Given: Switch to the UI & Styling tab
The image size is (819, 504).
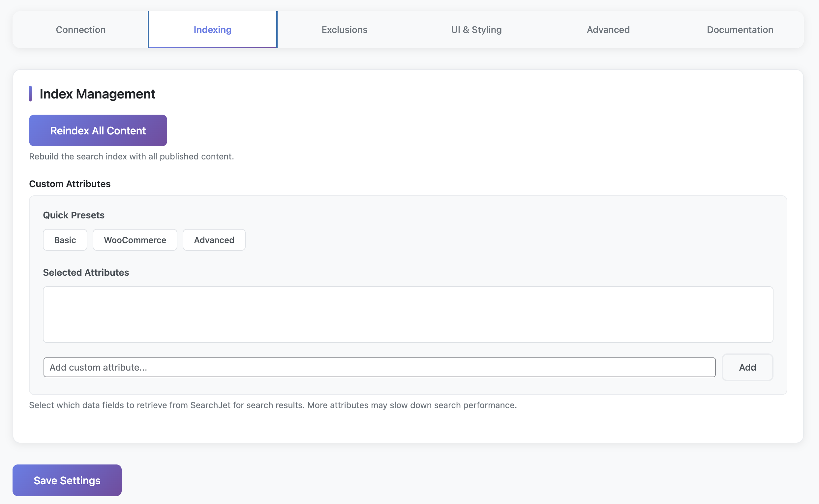Looking at the screenshot, I should 476,29.
